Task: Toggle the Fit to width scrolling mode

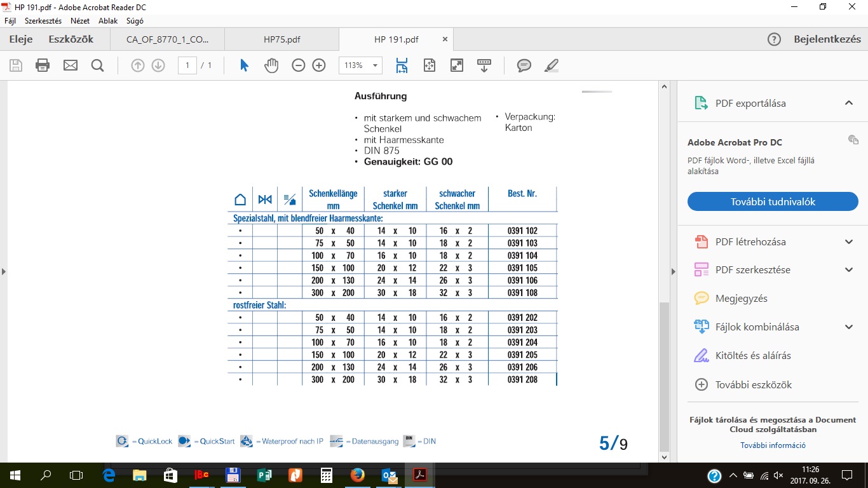Action: point(402,65)
